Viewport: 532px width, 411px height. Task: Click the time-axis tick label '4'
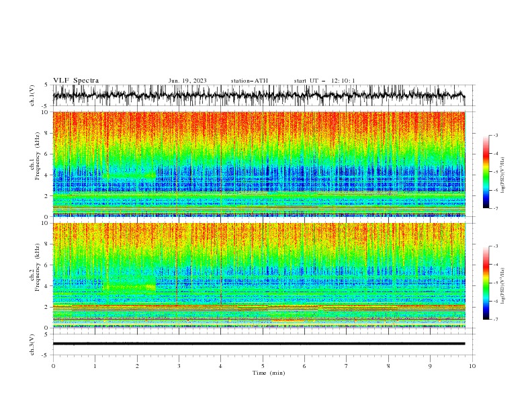click(220, 366)
